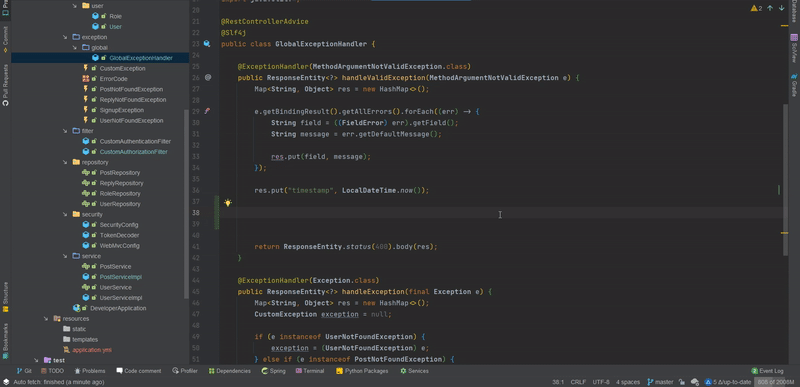Select CustomAuthorizationFilter file
The height and width of the screenshot is (387, 800).
coord(133,152)
